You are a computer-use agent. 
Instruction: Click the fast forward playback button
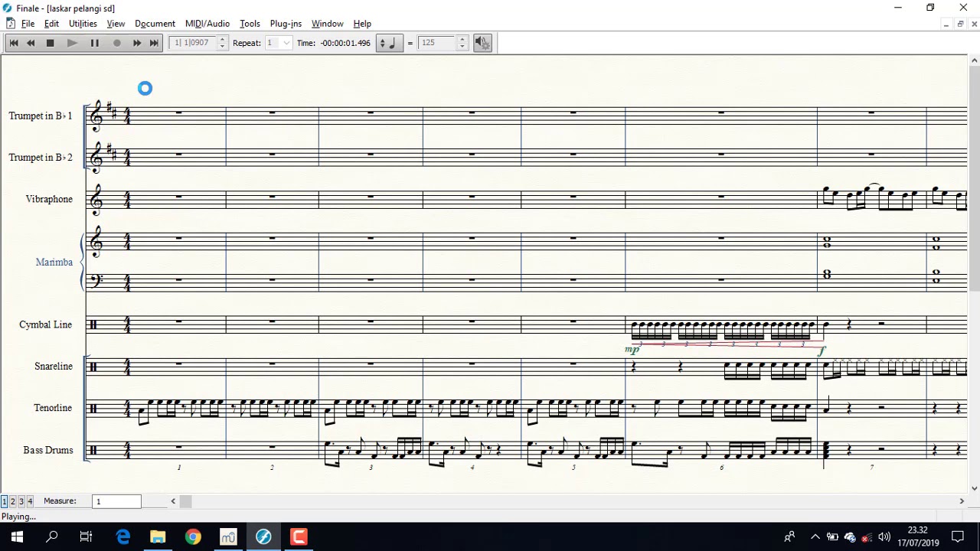(x=137, y=43)
